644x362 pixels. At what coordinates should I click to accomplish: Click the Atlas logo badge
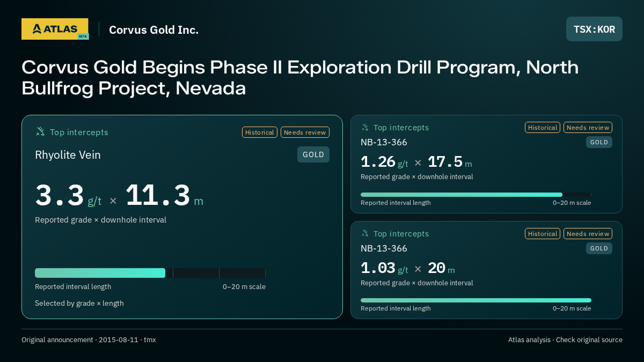(x=55, y=29)
